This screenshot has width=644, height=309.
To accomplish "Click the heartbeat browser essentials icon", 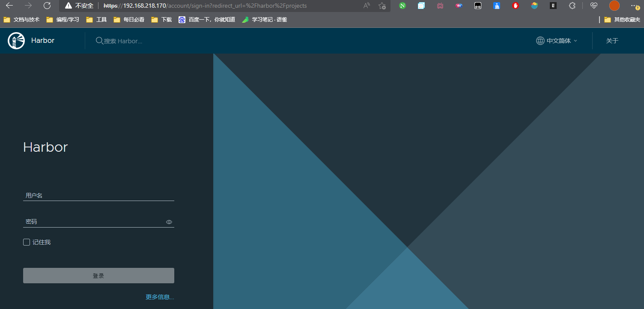I will tap(593, 6).
